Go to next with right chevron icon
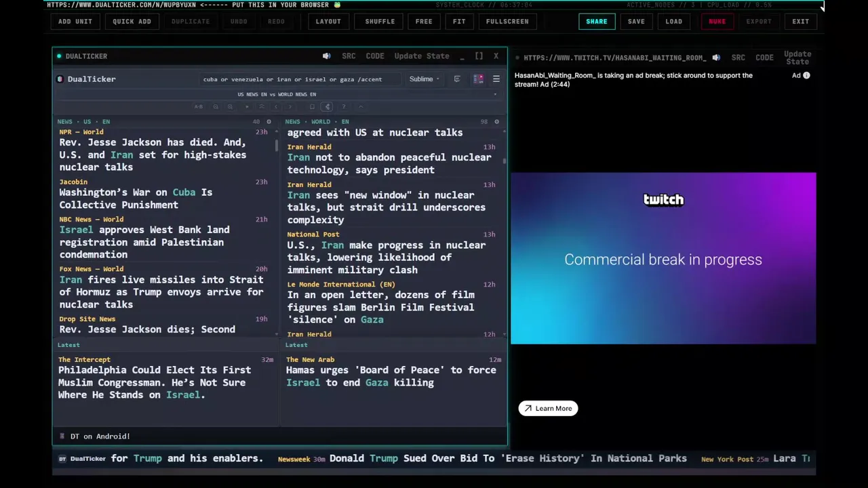The height and width of the screenshot is (488, 868). 290,106
